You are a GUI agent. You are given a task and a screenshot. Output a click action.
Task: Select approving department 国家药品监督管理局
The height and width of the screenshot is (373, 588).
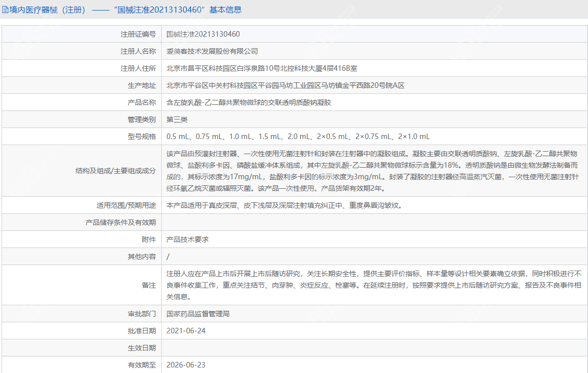point(198,314)
